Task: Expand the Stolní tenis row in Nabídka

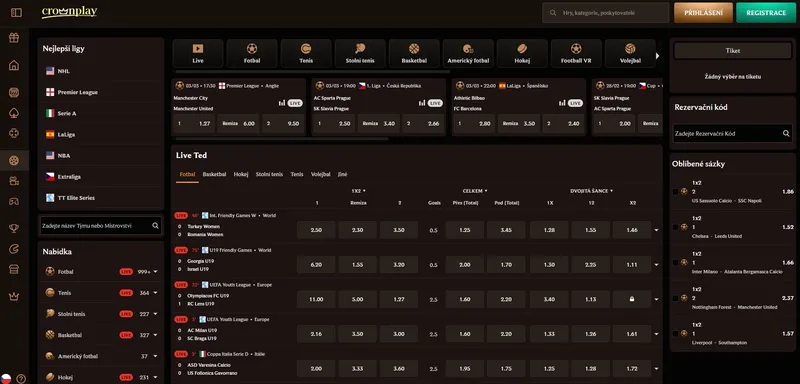Action: click(155, 314)
